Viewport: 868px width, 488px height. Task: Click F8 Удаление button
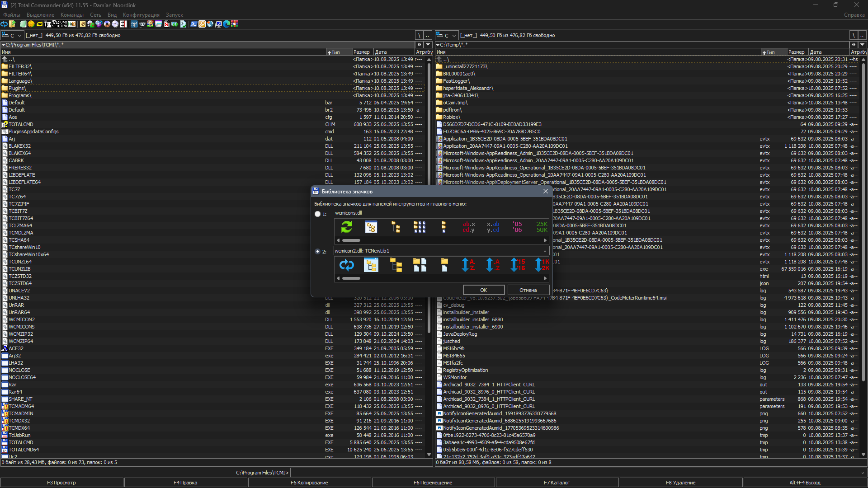click(680, 483)
